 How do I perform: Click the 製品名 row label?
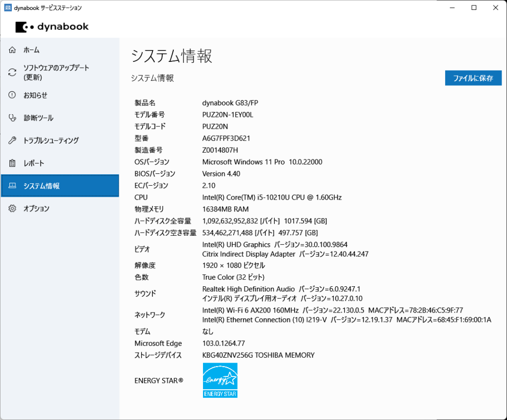pyautogui.click(x=145, y=103)
